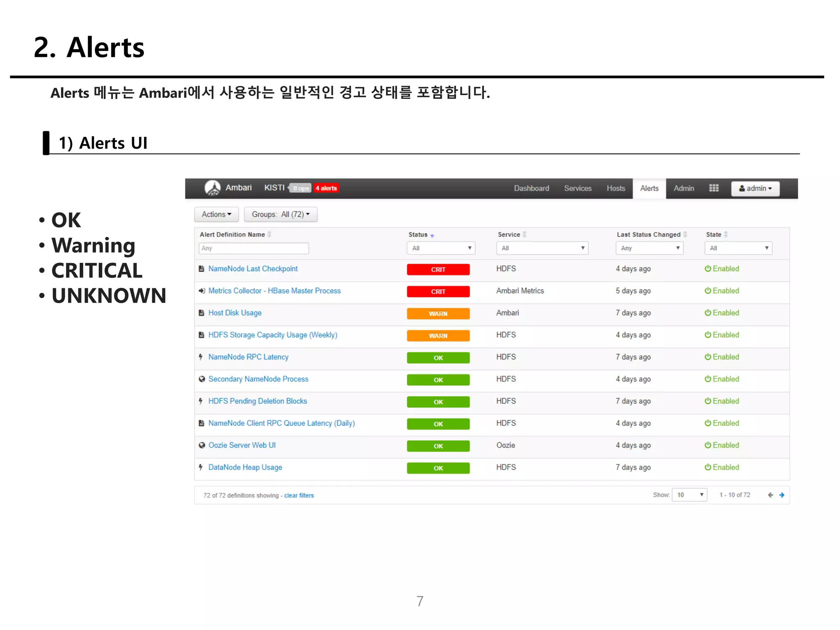Toggle Enabled state for HDFS Pending Deletion Blocks

722,401
